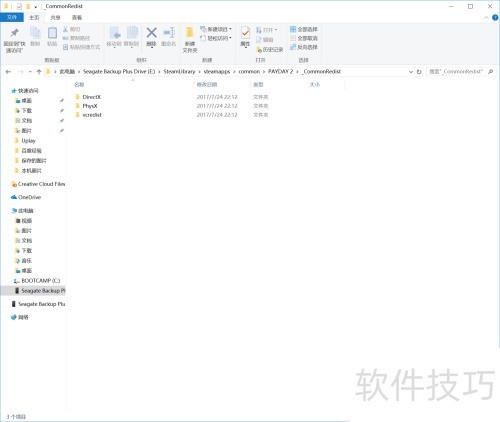Open Properties using the checkmark icon
The image size is (500, 422).
[245, 33]
